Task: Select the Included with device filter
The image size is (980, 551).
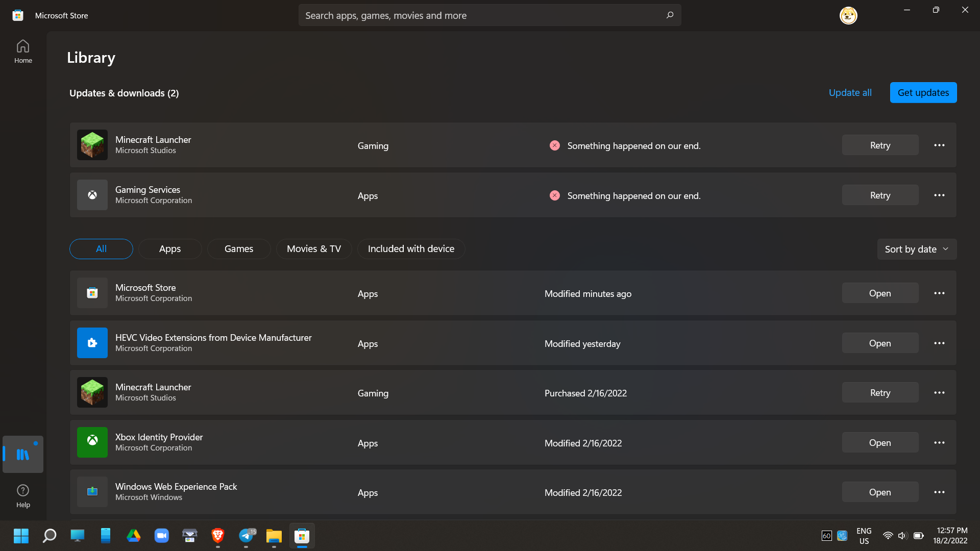Action: (411, 249)
